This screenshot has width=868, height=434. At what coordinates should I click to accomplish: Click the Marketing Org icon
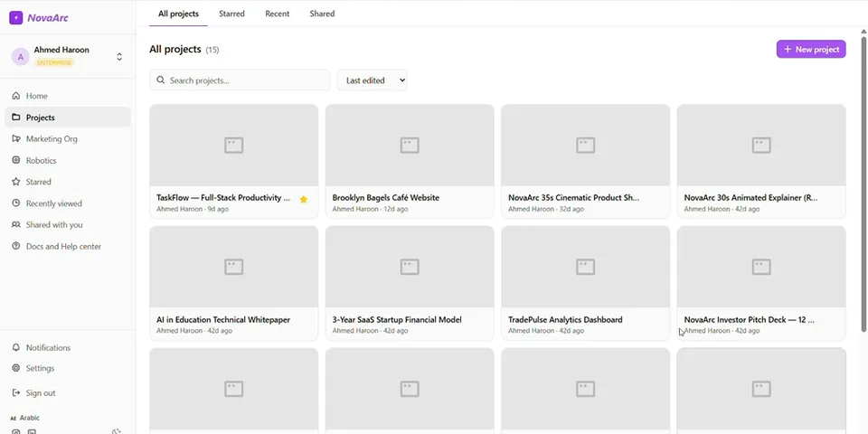coord(16,139)
